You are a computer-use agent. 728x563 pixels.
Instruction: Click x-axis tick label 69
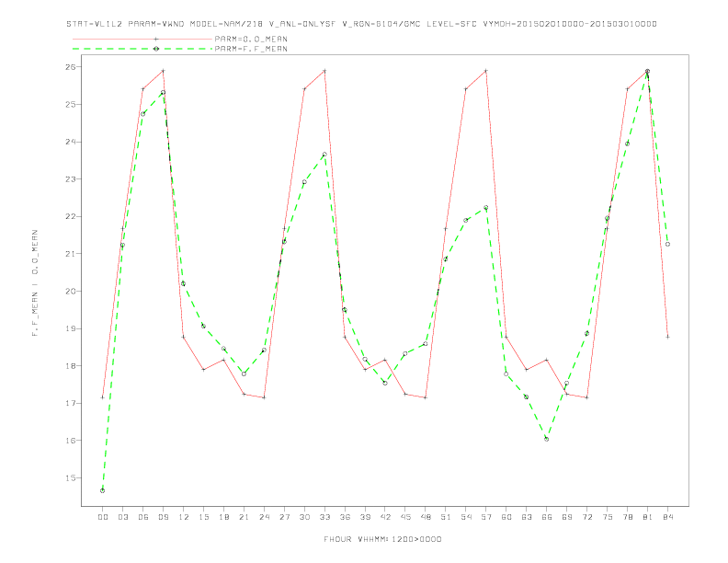[x=567, y=517]
